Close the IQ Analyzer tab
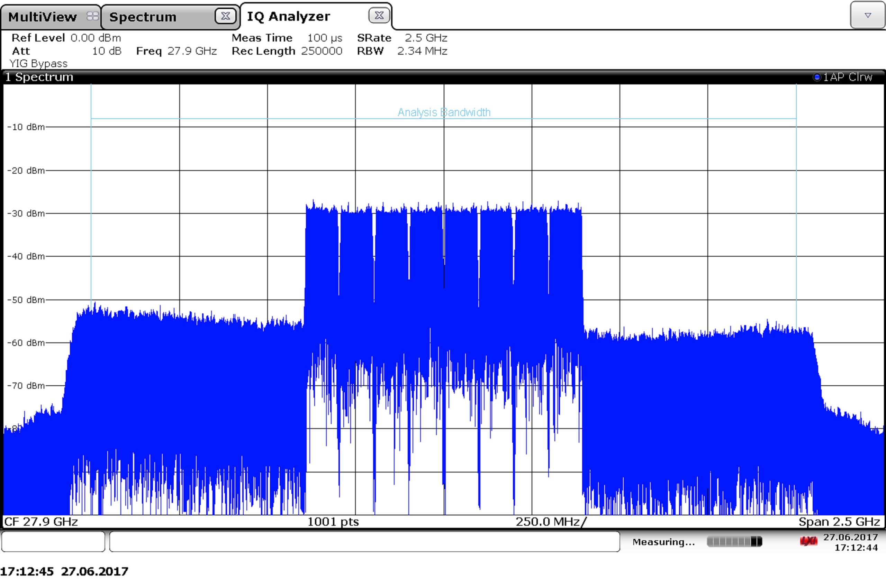The width and height of the screenshot is (886, 588). click(379, 15)
